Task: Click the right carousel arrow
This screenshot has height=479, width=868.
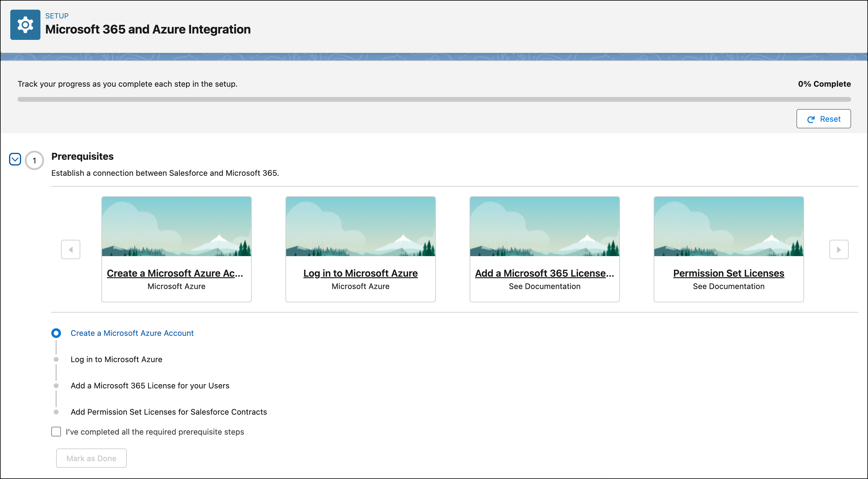Action: point(839,249)
